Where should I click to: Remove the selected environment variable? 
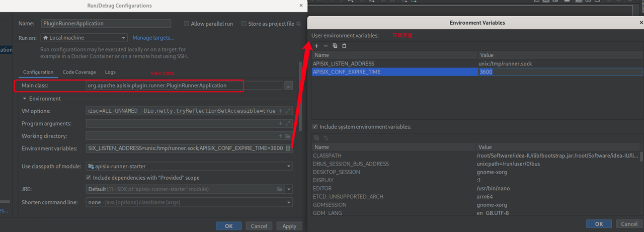(x=326, y=46)
